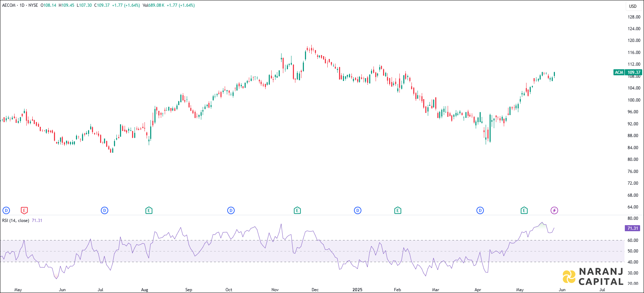Select the dividend marker above October 2024
This screenshot has width=644, height=293.
231,211
